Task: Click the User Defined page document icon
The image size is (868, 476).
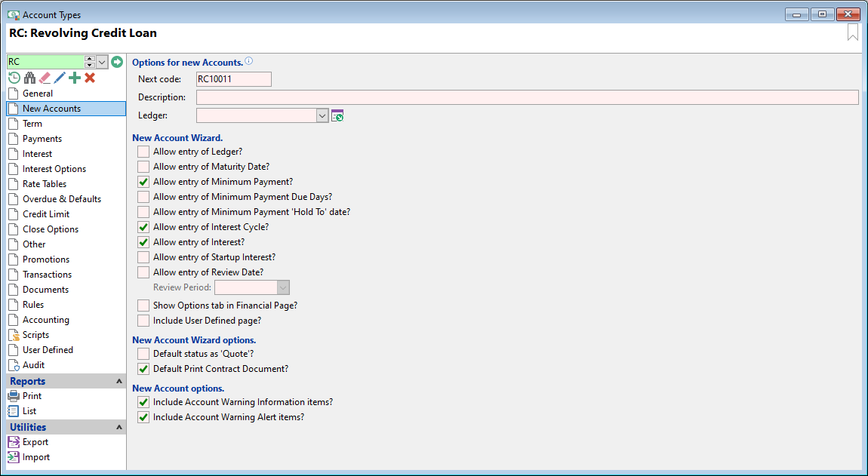Action: pyautogui.click(x=14, y=350)
